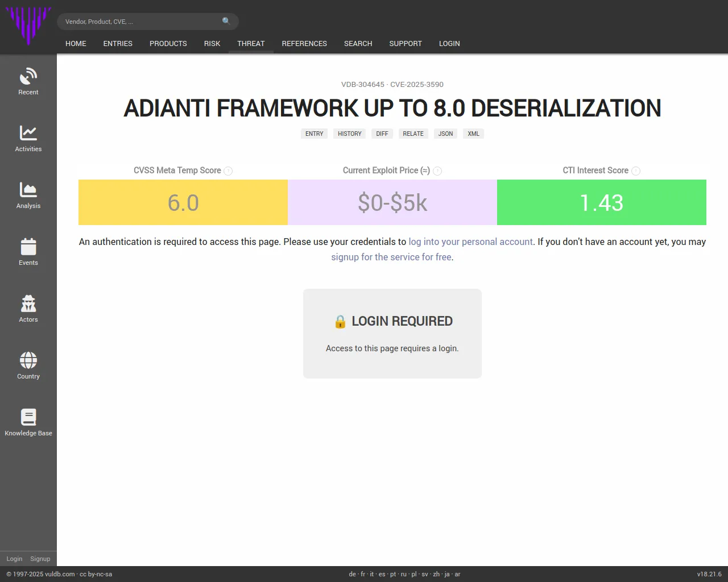Click the $0-$5k exploit price tile

pyautogui.click(x=392, y=202)
